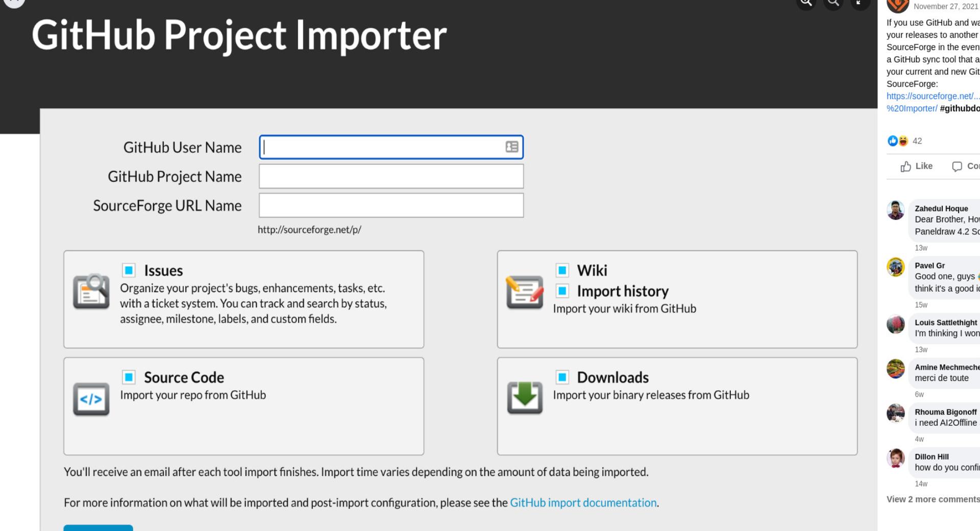Open Dillon Hill's name link

point(932,457)
